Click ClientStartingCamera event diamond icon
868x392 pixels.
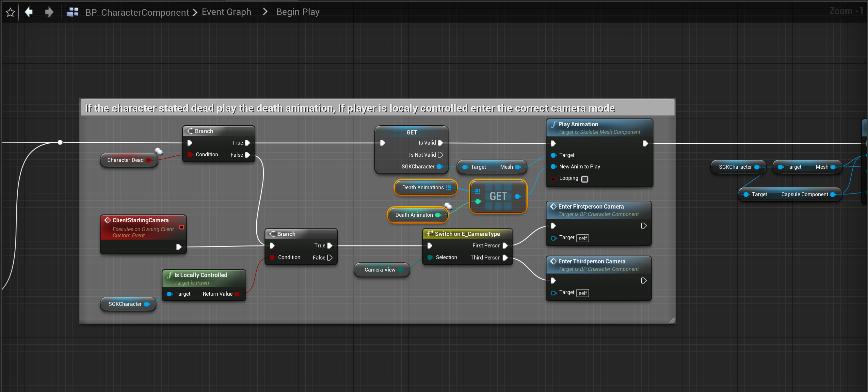pos(107,220)
